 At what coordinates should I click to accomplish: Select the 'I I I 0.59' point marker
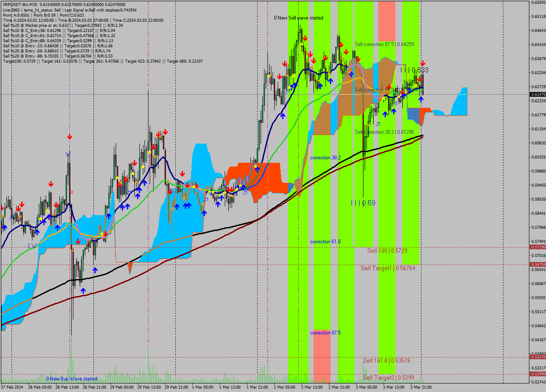[363, 203]
